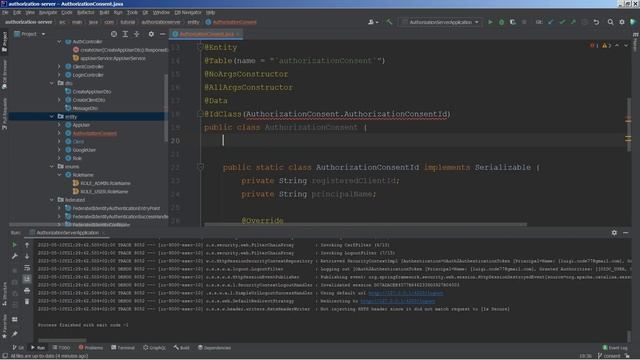Open the File menu

click(5, 13)
